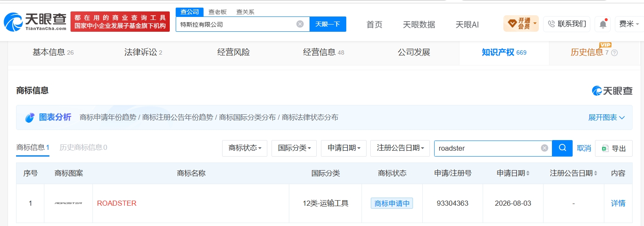
Task: Click the 商标申请年份趋势 chart link
Action: point(108,118)
